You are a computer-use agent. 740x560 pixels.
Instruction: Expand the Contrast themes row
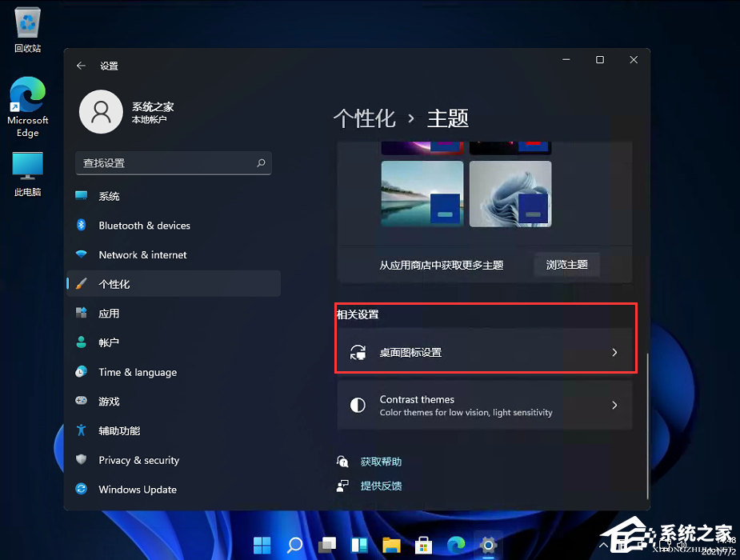[486, 405]
